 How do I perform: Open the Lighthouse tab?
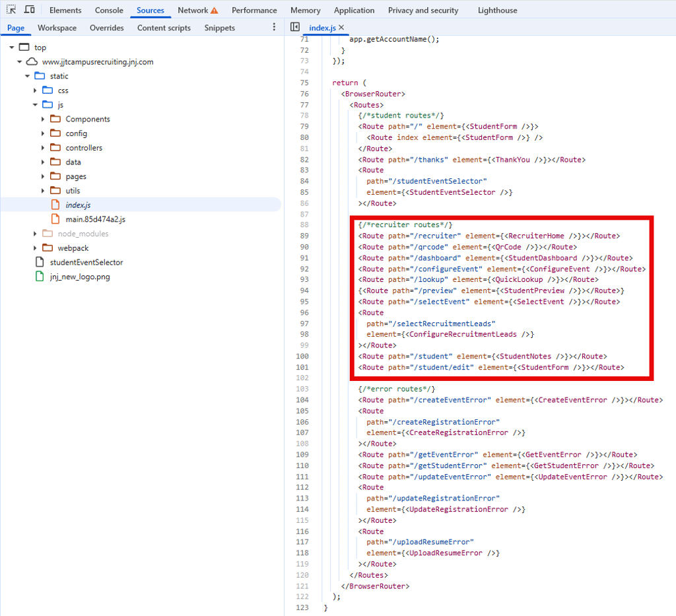497,11
